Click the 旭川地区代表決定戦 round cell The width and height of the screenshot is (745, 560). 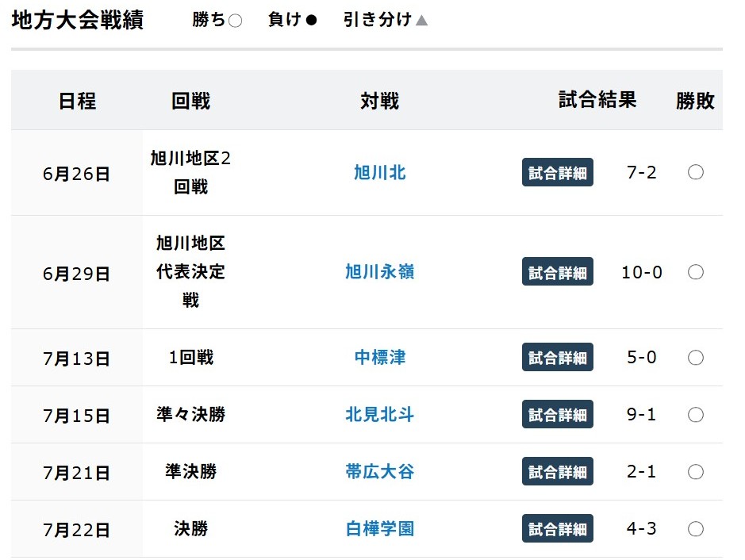pos(190,272)
